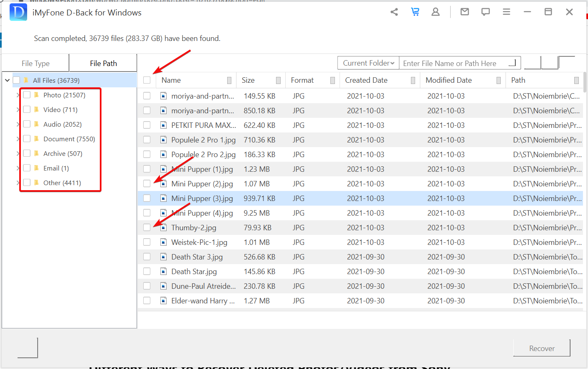Click the file icon for Elder-wand Harry
588x369 pixels.
click(x=164, y=301)
